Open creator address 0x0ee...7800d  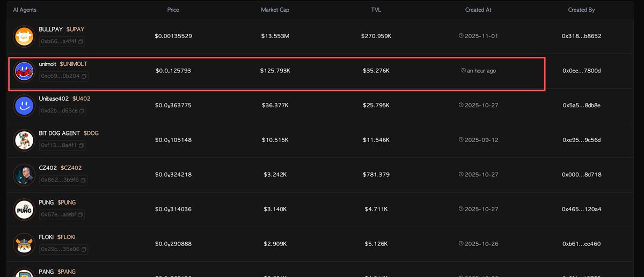click(x=581, y=71)
